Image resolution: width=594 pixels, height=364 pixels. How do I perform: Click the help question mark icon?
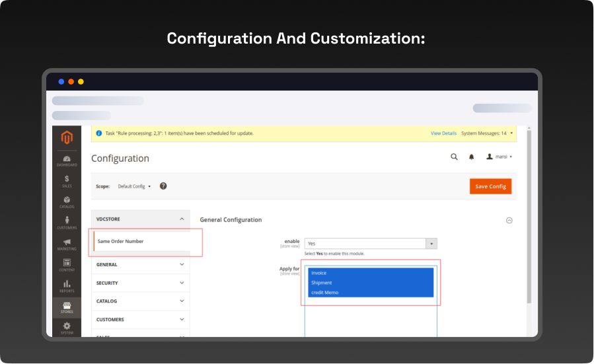click(x=163, y=186)
